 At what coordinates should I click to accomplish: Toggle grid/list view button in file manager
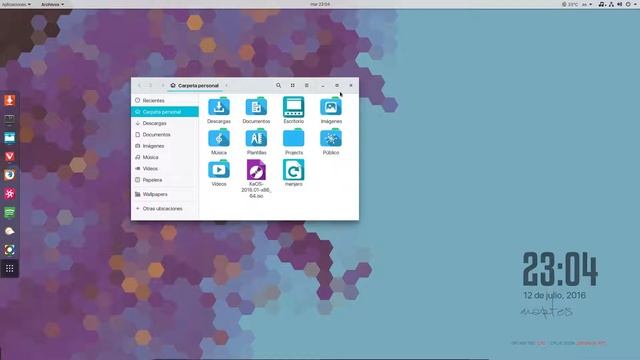(x=293, y=85)
